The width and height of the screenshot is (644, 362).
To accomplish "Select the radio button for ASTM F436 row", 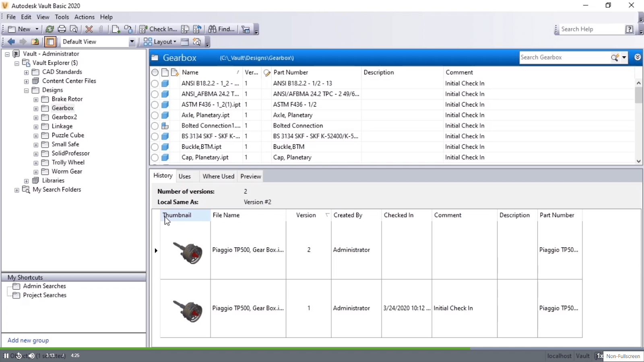I will pyautogui.click(x=155, y=105).
